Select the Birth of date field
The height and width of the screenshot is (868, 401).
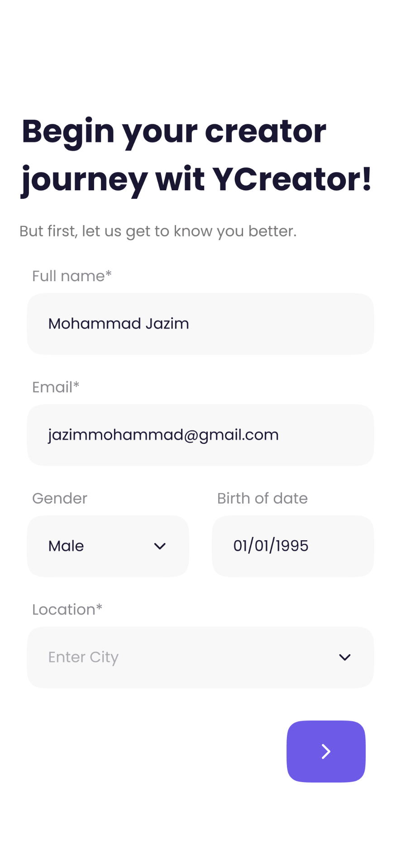[293, 546]
